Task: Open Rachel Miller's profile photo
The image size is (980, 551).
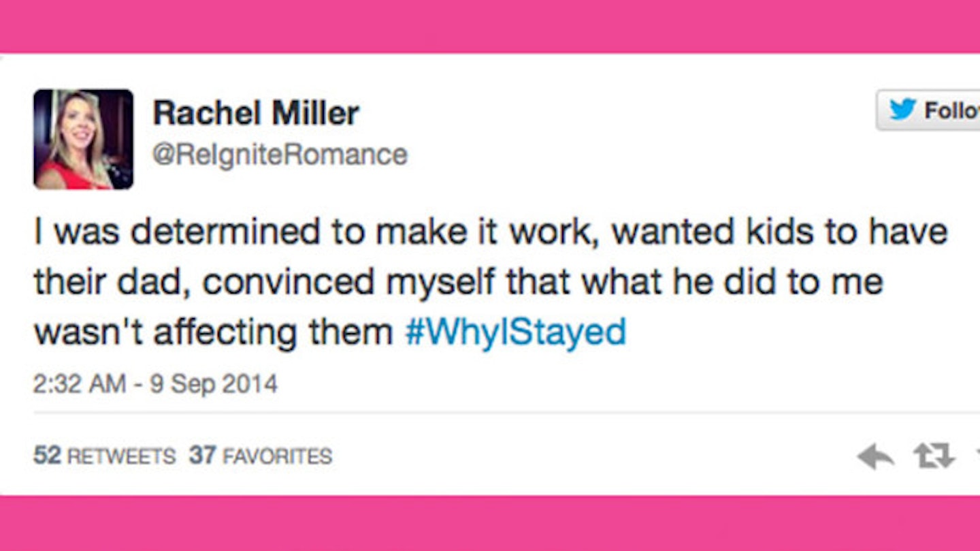Action: [x=83, y=139]
